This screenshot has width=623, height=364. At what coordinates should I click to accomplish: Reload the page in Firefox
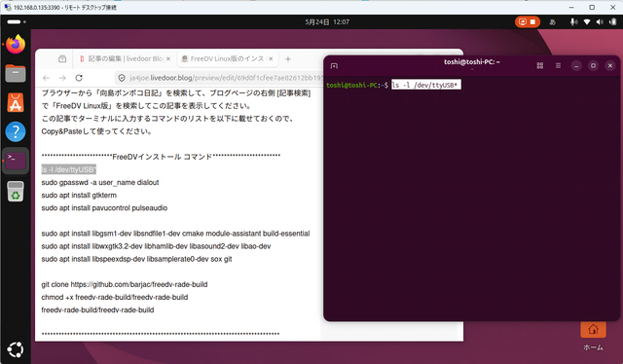(79, 78)
